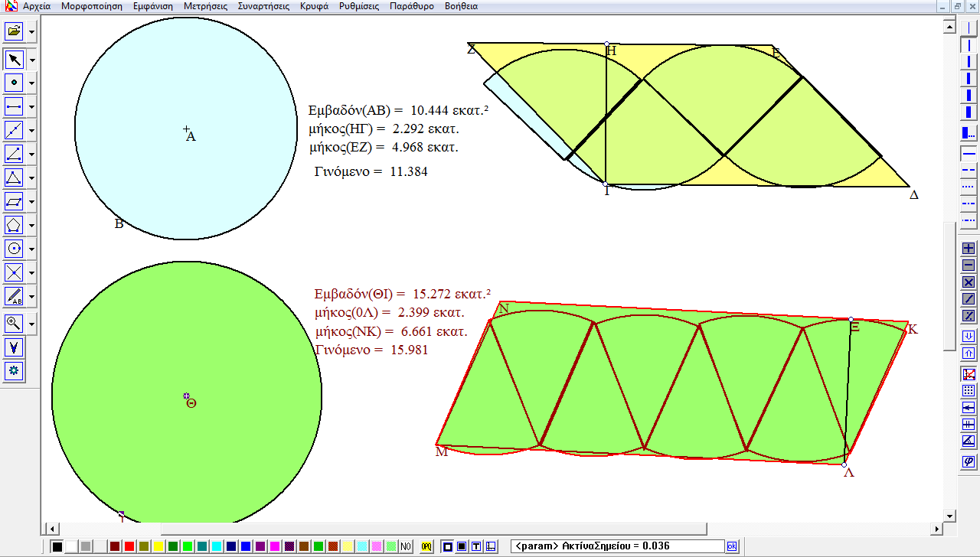Expand dropdown beside the angle tool
980x557 pixels.
coord(31,155)
